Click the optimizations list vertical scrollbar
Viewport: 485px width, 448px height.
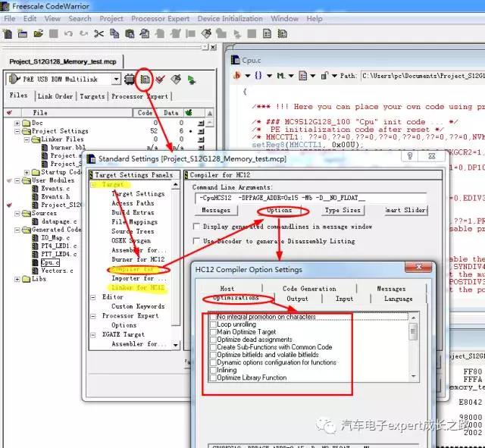[x=413, y=349]
